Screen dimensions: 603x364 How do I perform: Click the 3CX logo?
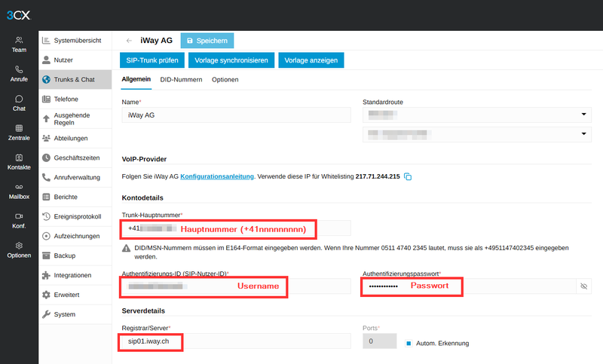pyautogui.click(x=18, y=15)
